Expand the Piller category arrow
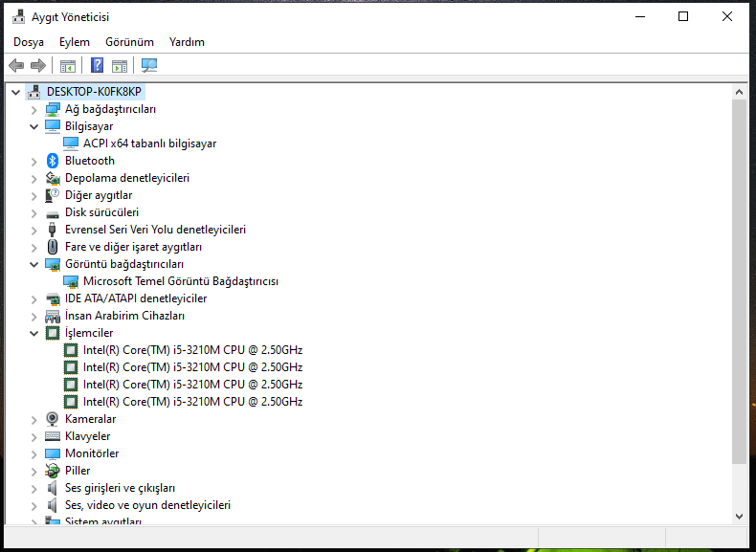This screenshot has height=552, width=756. click(33, 472)
